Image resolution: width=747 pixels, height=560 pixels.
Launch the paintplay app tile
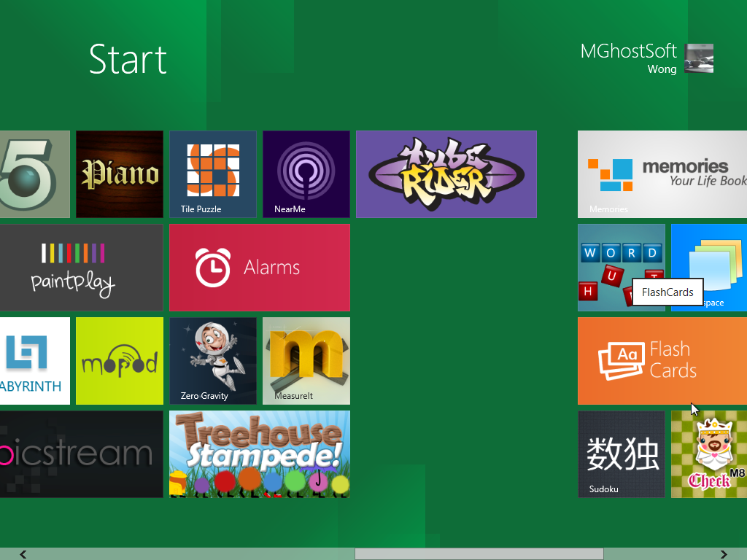(81, 268)
